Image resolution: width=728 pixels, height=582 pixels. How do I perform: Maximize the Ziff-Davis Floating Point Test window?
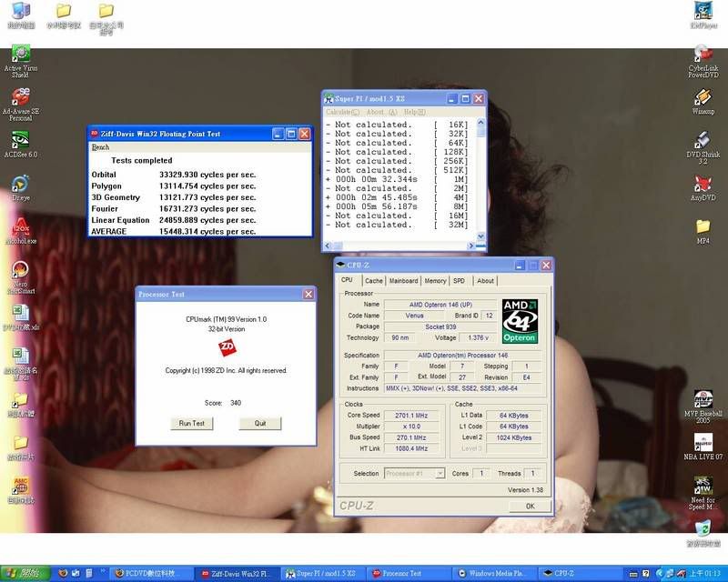tap(291, 134)
